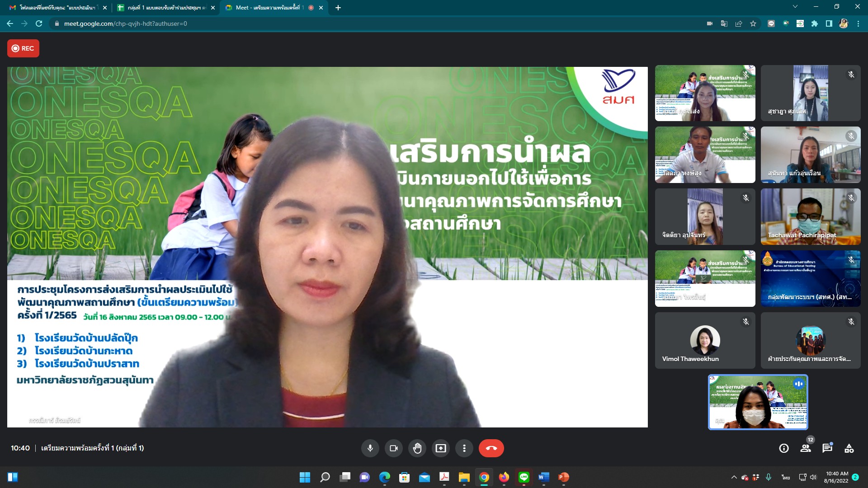The width and height of the screenshot is (868, 488).
Task: Open more options three-dot menu
Action: (464, 448)
